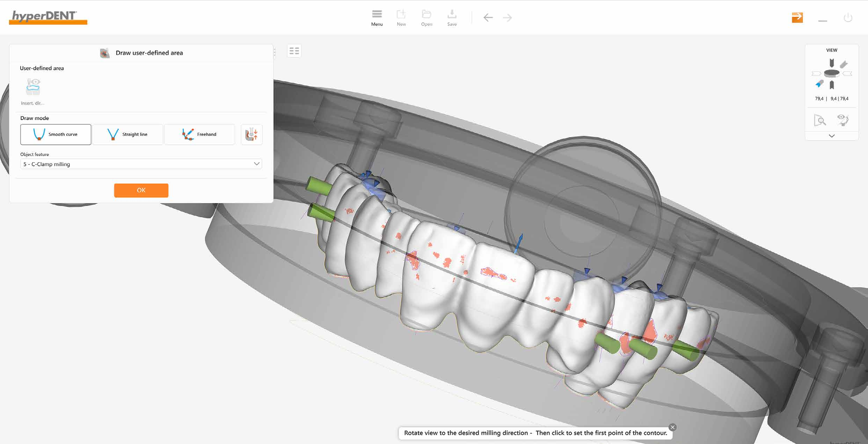Click the redo forward arrow
Screen dimensions: 868x444
pos(507,17)
